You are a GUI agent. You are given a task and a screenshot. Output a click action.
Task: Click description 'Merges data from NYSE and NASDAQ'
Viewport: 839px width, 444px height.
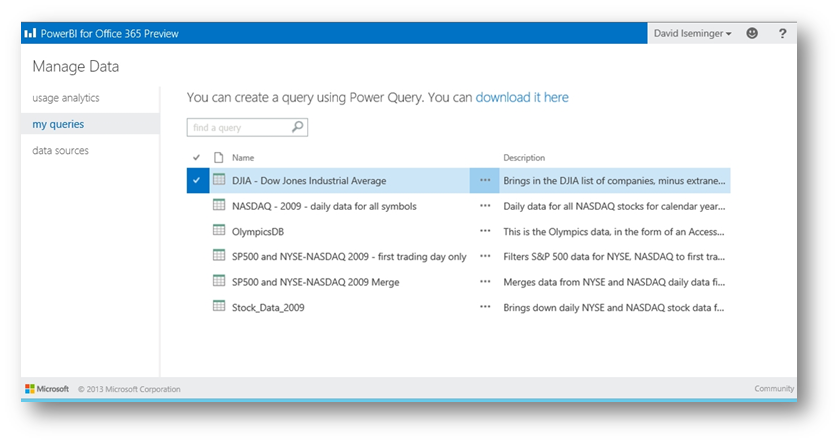(x=614, y=282)
